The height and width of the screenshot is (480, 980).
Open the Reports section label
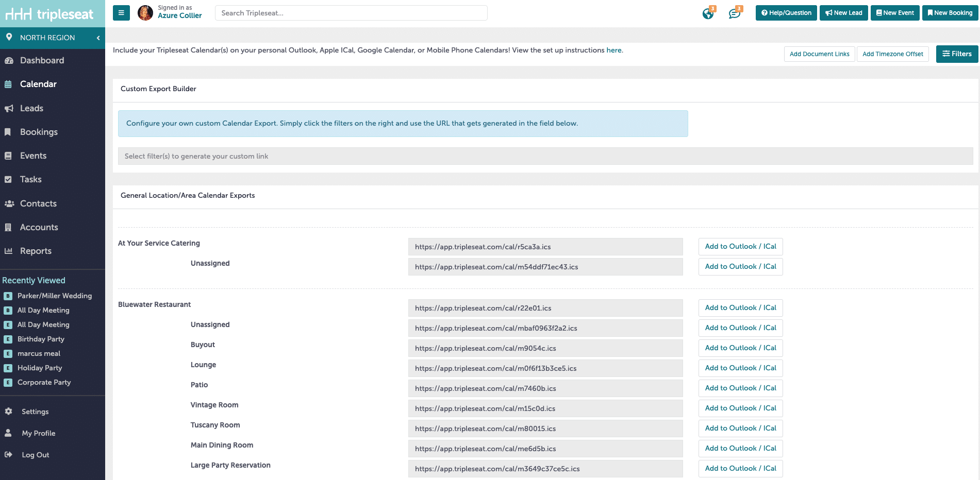coord(36,251)
